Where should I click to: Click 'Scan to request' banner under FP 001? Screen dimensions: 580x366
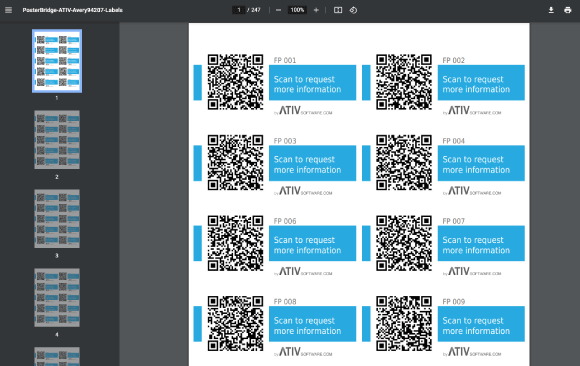[x=313, y=83]
